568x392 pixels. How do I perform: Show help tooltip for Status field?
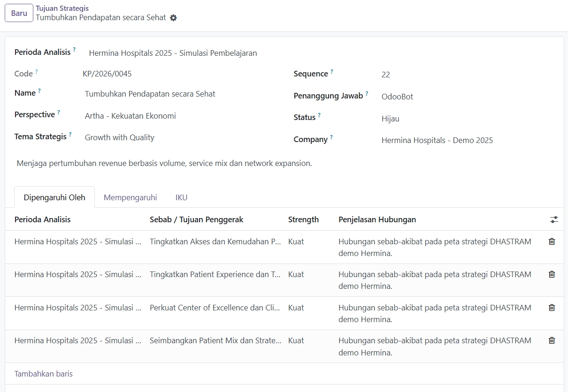(x=319, y=115)
